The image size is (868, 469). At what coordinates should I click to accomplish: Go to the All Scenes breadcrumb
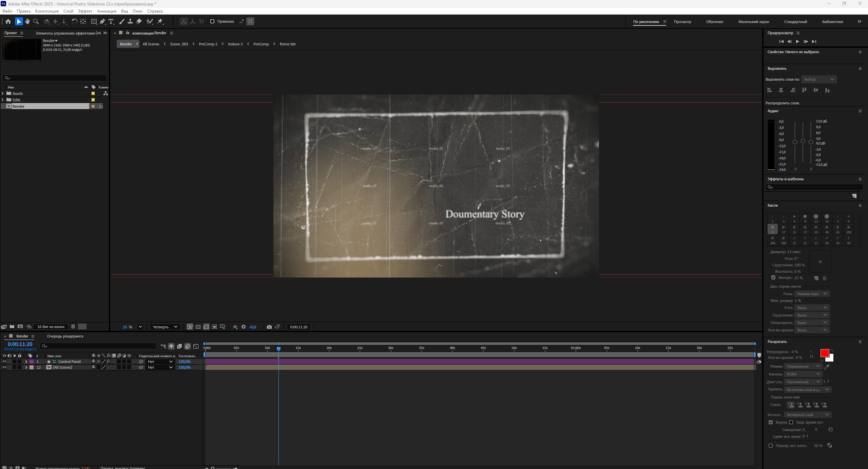pos(151,44)
